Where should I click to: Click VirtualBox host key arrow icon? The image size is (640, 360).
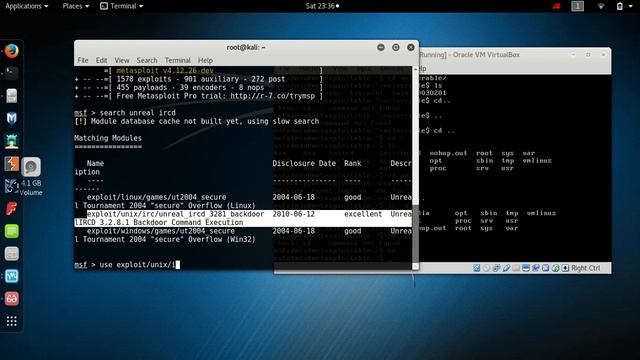[565, 268]
